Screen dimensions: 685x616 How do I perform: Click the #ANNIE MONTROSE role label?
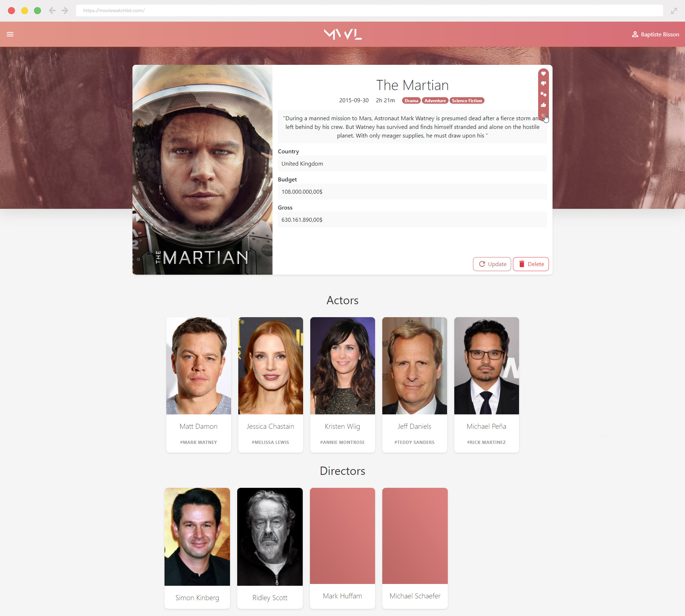(x=342, y=442)
